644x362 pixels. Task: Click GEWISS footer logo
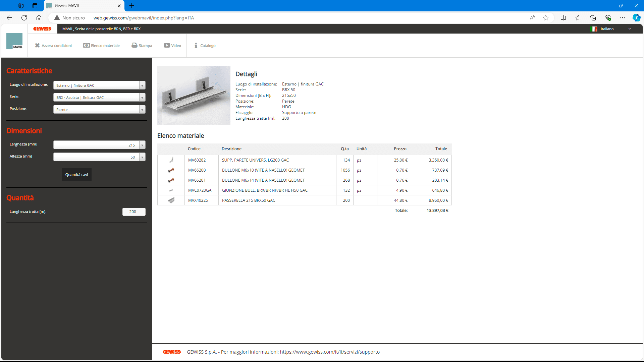point(172,352)
